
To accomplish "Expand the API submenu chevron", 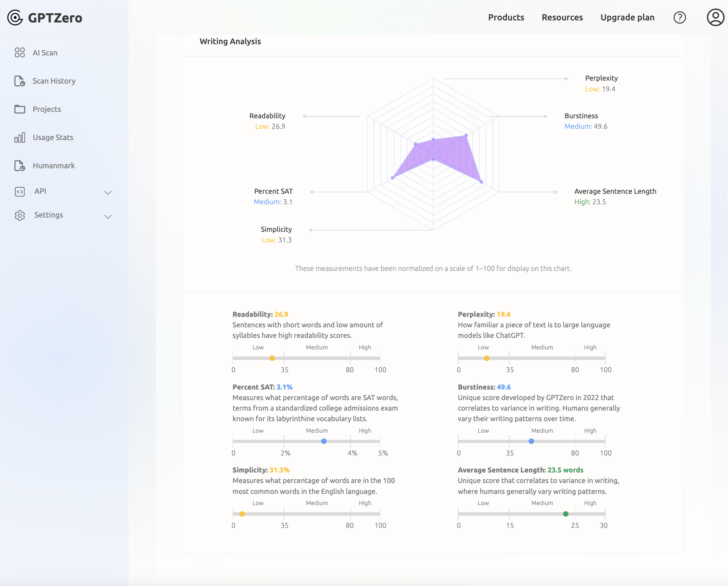I will [108, 192].
